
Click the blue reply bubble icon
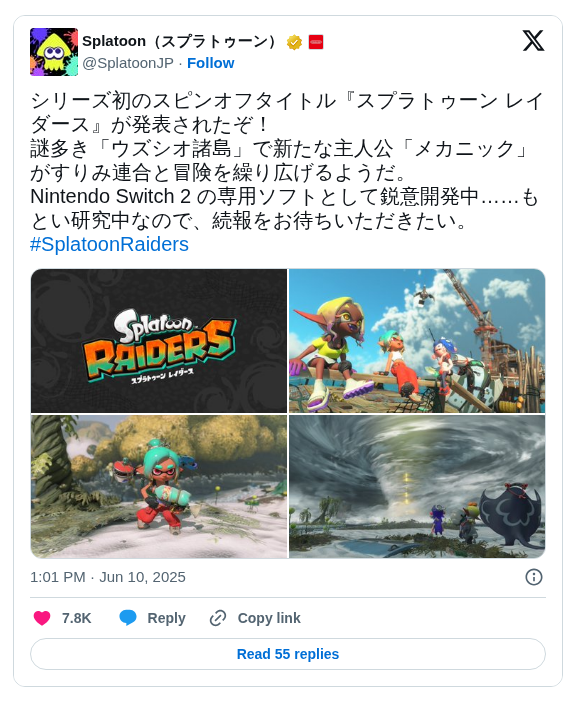[x=128, y=618]
